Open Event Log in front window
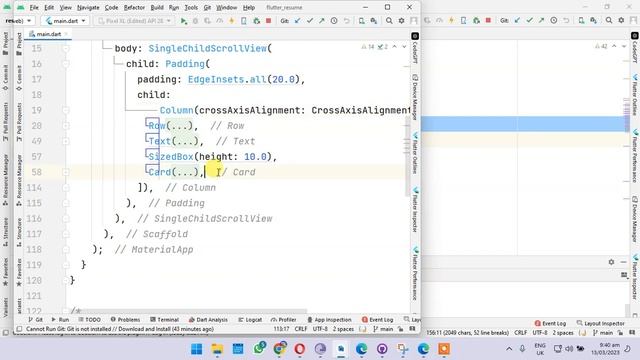 378,320
